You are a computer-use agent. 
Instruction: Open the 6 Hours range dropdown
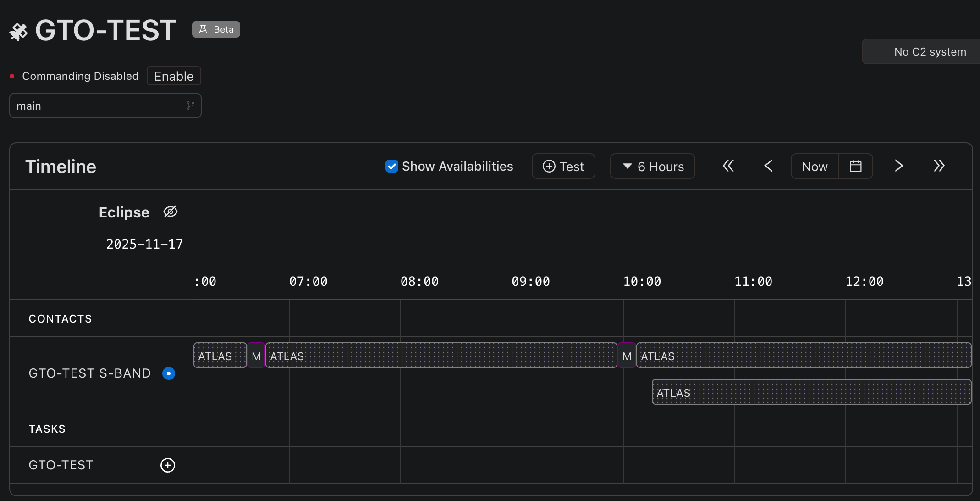[x=652, y=166]
